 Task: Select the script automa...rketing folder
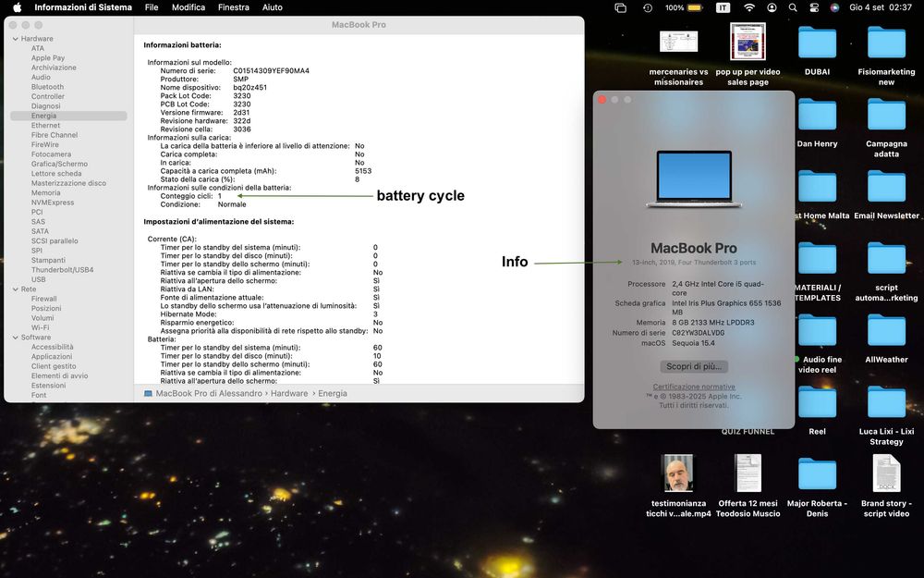coord(886,259)
